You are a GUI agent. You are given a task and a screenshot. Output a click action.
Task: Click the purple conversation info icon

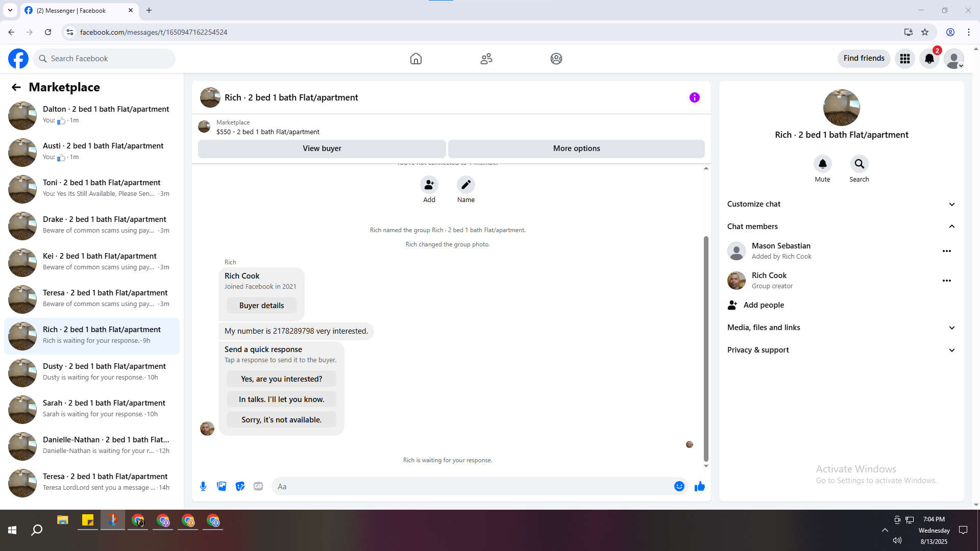[x=694, y=97]
